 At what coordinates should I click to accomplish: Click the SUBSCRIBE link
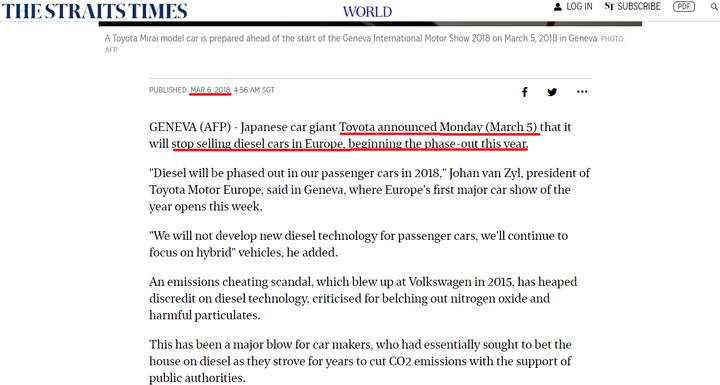(x=639, y=6)
